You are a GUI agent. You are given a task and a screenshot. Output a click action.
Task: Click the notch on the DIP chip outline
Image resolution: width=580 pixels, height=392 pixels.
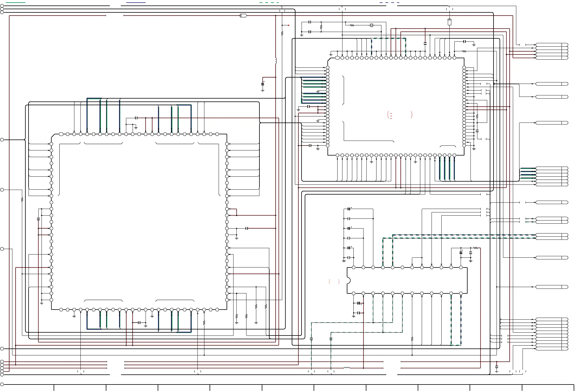(x=349, y=280)
